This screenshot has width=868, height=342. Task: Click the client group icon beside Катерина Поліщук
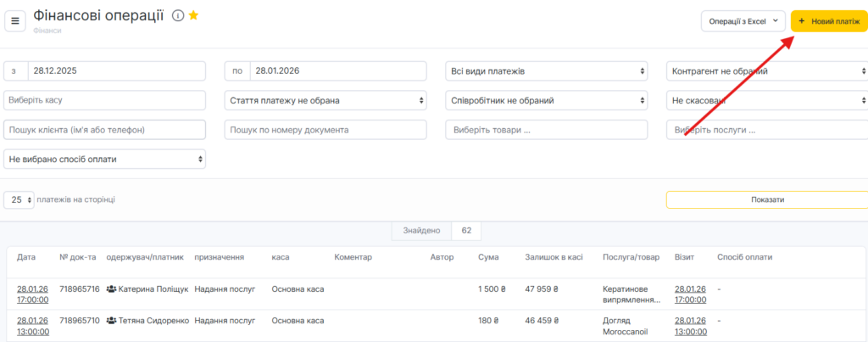click(x=111, y=289)
